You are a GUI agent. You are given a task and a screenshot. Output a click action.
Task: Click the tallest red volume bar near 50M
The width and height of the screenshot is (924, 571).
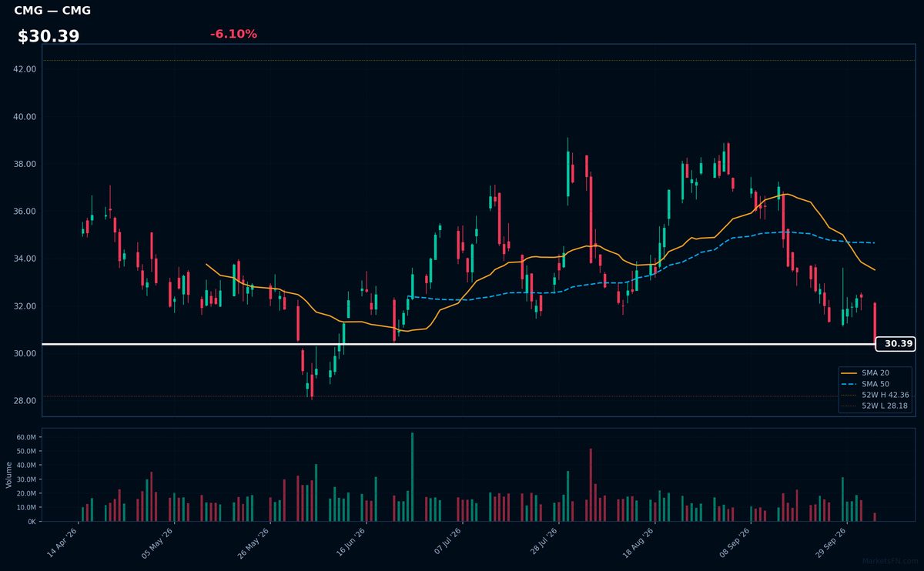591,485
